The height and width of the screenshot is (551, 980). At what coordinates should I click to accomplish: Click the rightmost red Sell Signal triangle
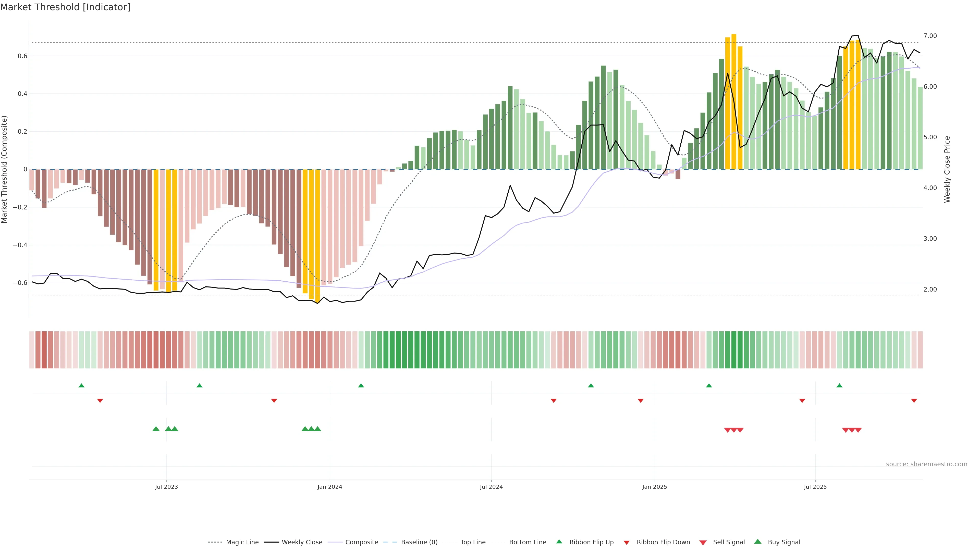click(x=858, y=430)
